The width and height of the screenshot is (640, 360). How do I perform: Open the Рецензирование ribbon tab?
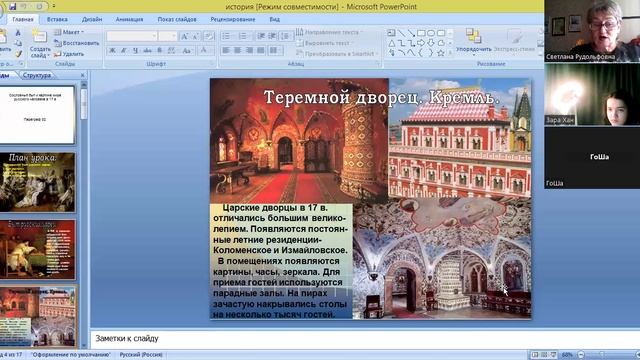(x=233, y=19)
